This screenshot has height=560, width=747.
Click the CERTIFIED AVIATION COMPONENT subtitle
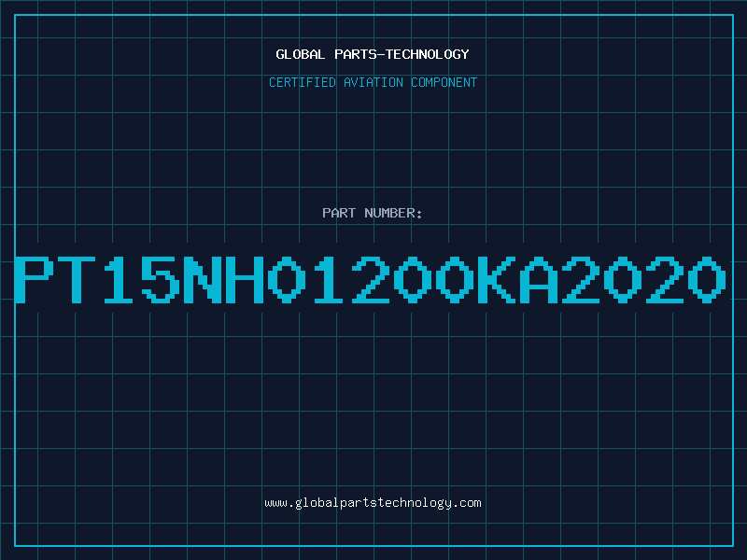pos(373,82)
